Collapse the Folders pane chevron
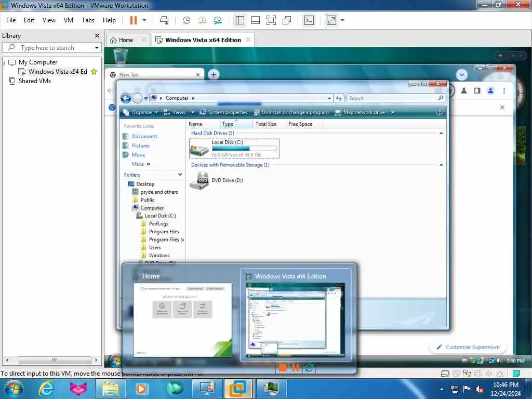 pos(180,175)
